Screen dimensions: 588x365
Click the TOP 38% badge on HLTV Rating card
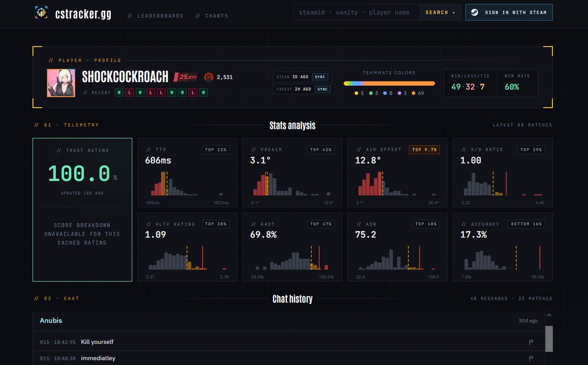[x=216, y=224]
